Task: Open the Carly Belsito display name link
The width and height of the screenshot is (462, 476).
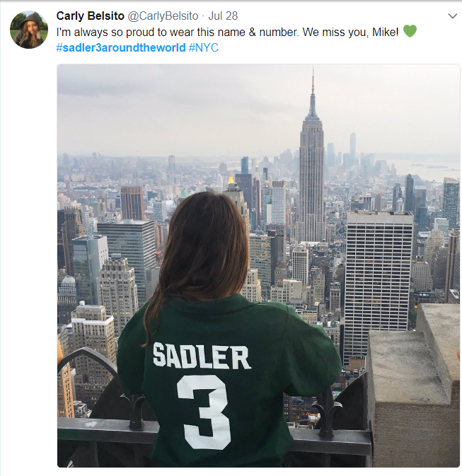Action: [90, 16]
